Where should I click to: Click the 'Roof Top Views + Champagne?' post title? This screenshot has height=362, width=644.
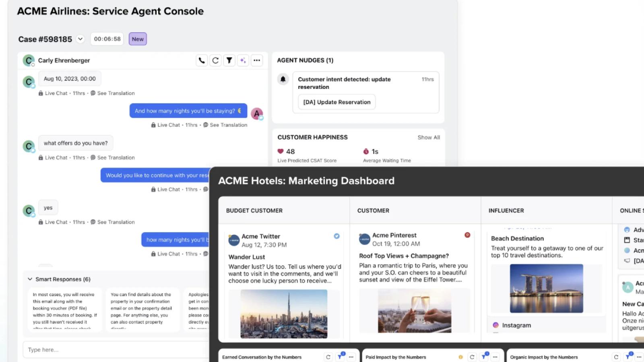pos(404,256)
